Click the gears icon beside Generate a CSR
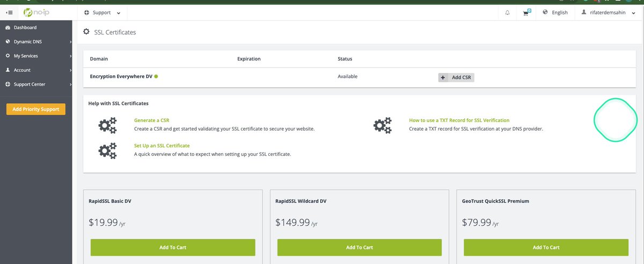The height and width of the screenshot is (264, 644). [107, 125]
